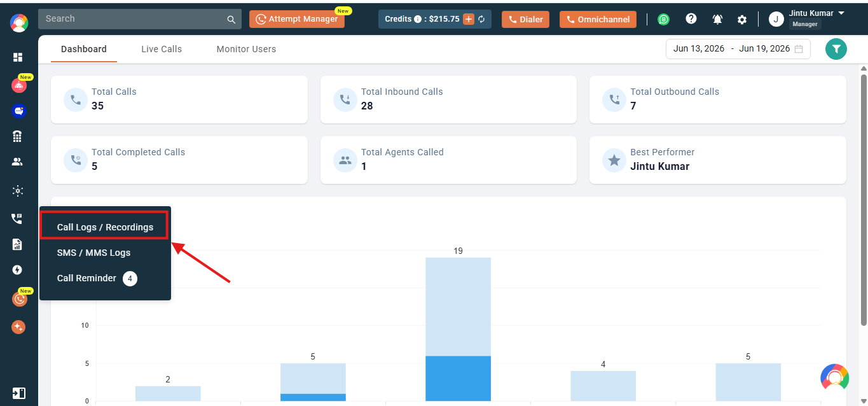This screenshot has height=406, width=868.
Task: Click the Total Completed Calls card
Action: (179, 160)
